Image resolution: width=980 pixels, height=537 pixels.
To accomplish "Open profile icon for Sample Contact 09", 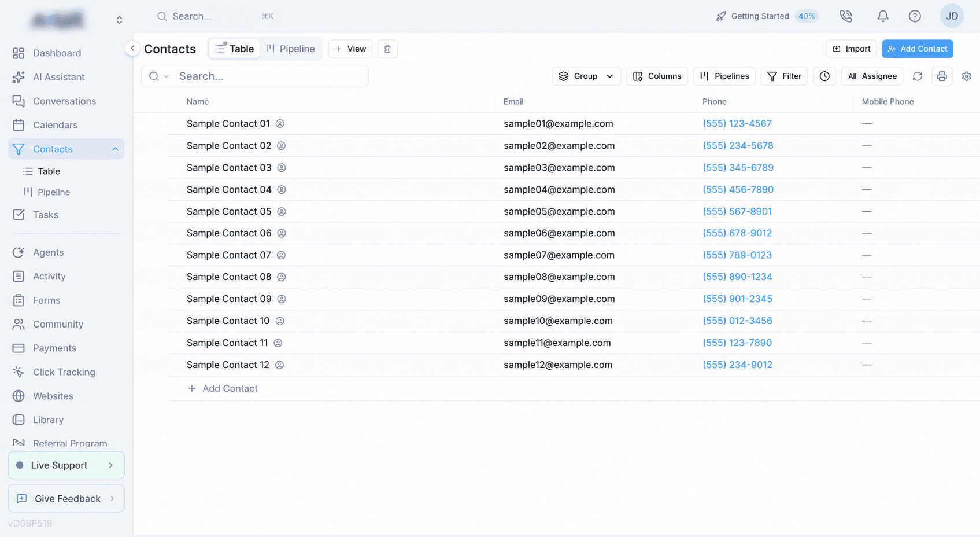I will click(x=282, y=299).
